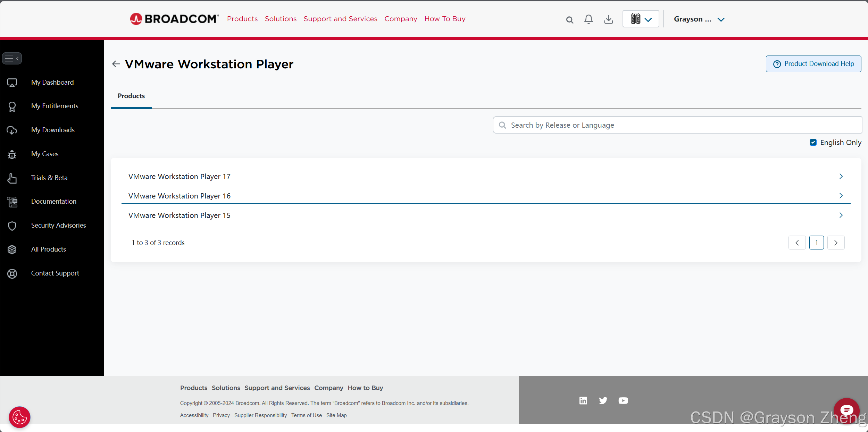This screenshot has height=432, width=868.
Task: Open Support and Services top menu
Action: pos(340,19)
